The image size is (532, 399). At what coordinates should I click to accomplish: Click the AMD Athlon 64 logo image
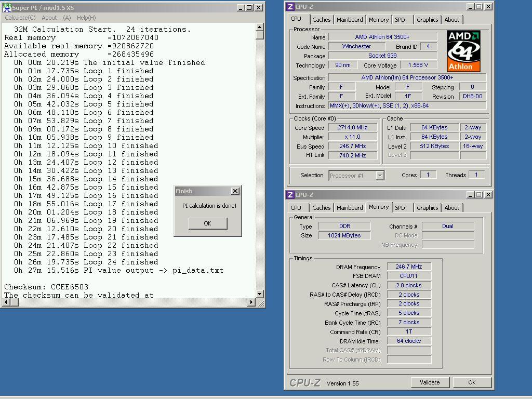pyautogui.click(x=463, y=51)
